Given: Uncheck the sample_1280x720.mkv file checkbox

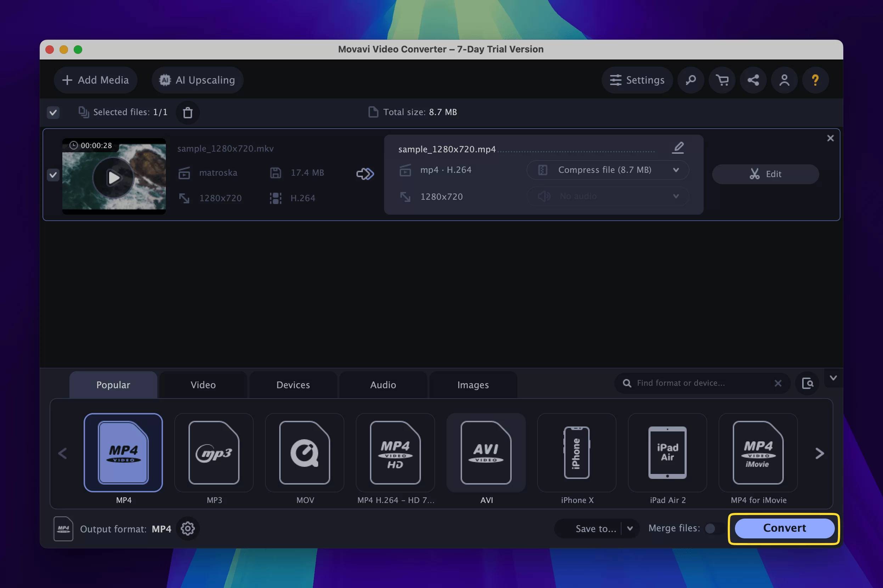Looking at the screenshot, I should click(53, 174).
